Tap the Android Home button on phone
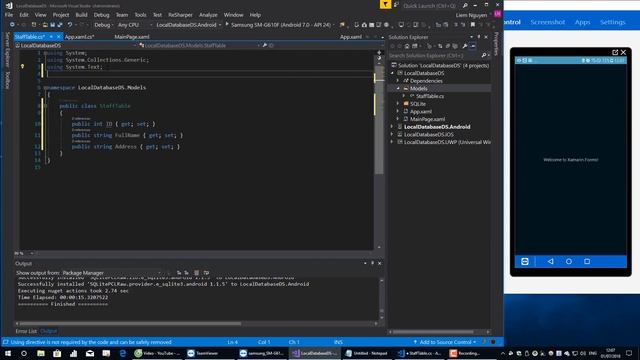Screen dimensions: 640x360 click(x=569, y=261)
